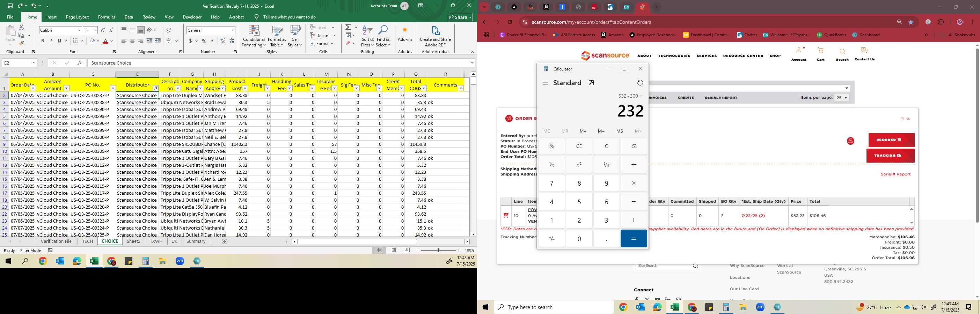
Task: Toggle Bottom Align in Alignment group
Action: [141, 30]
